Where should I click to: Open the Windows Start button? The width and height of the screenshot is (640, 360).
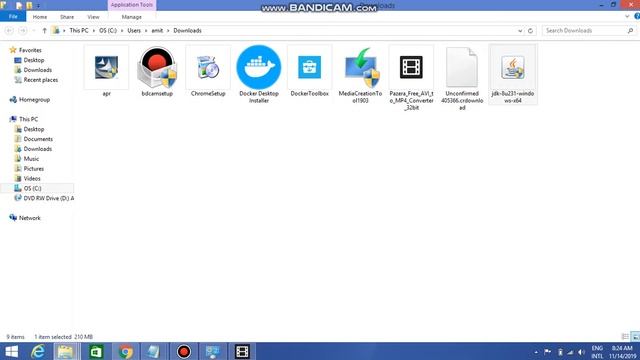(11, 351)
